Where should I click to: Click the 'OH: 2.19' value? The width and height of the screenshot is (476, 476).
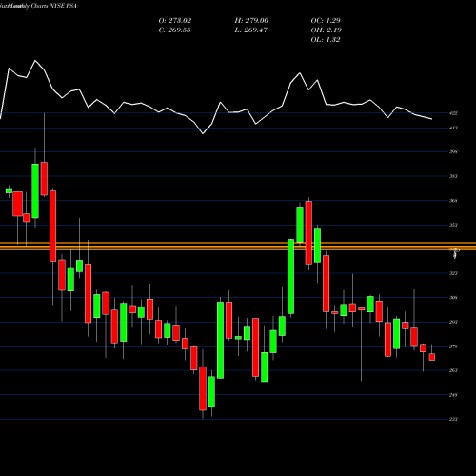tap(327, 30)
